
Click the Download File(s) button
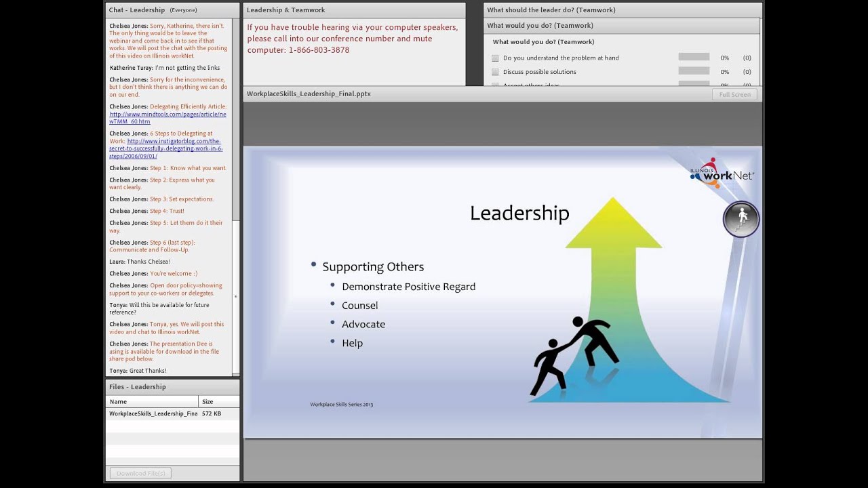click(x=140, y=473)
